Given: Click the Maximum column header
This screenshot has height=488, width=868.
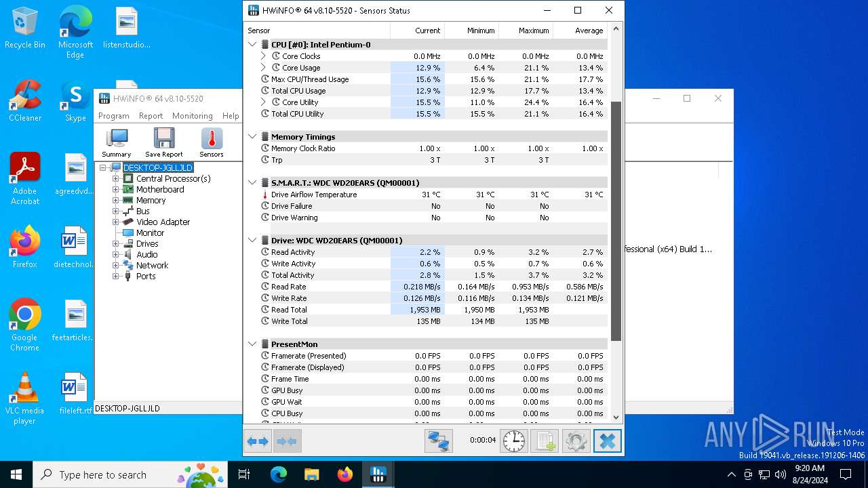Looking at the screenshot, I should tap(526, 30).
